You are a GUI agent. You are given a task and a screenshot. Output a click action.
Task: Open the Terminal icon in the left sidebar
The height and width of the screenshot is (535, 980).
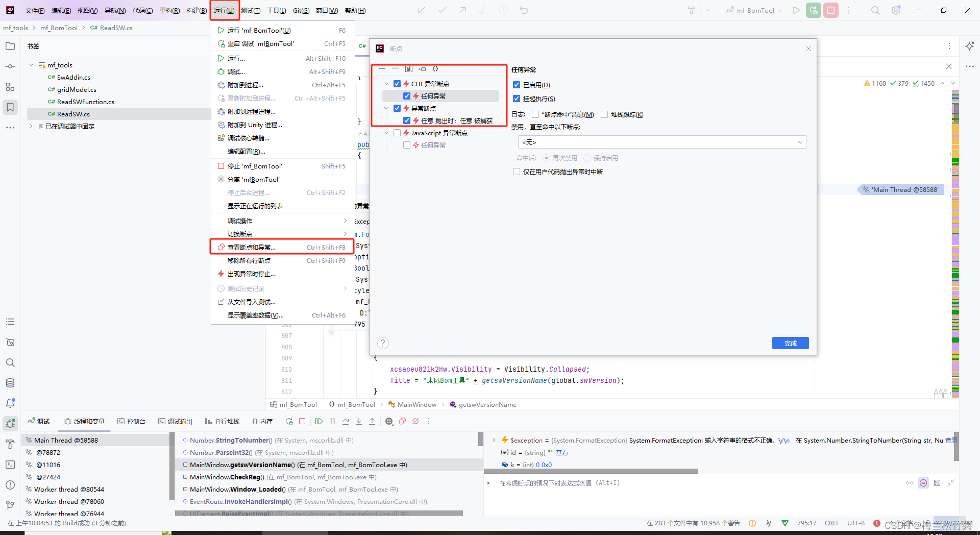pyautogui.click(x=10, y=465)
